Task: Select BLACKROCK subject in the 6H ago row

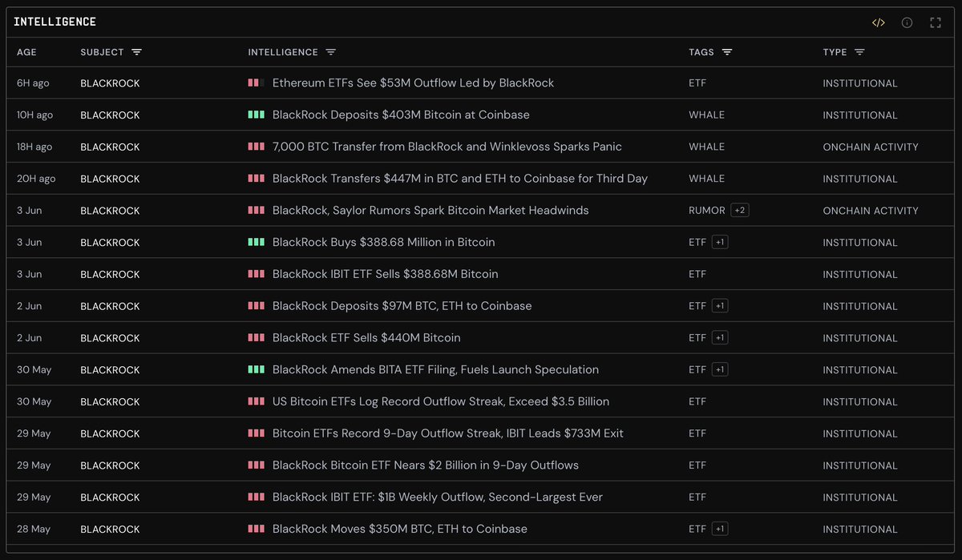Action: pos(110,83)
